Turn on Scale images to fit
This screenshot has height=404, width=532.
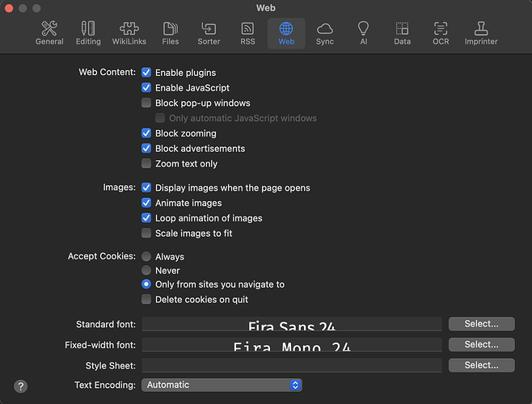click(x=146, y=234)
